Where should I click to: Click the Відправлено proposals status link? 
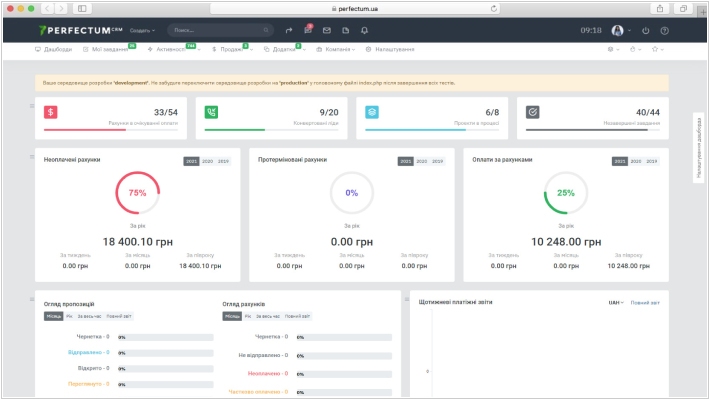[x=88, y=352]
